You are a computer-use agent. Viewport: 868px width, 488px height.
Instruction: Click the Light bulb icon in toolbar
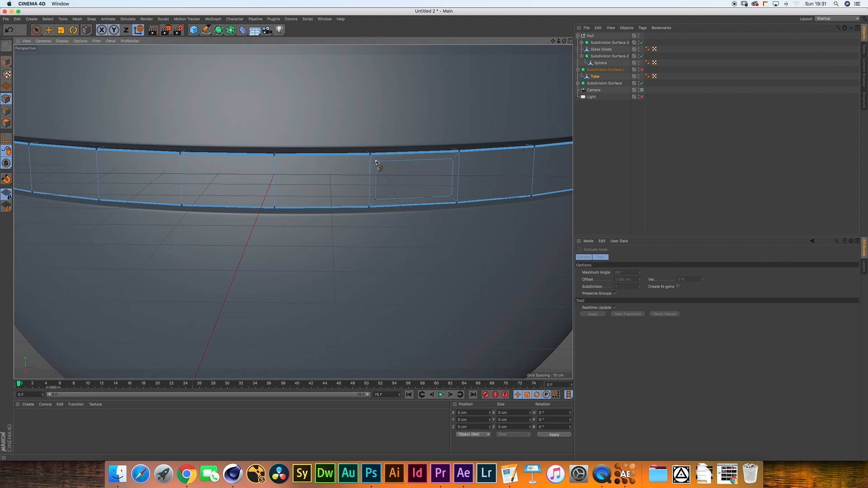(x=279, y=30)
